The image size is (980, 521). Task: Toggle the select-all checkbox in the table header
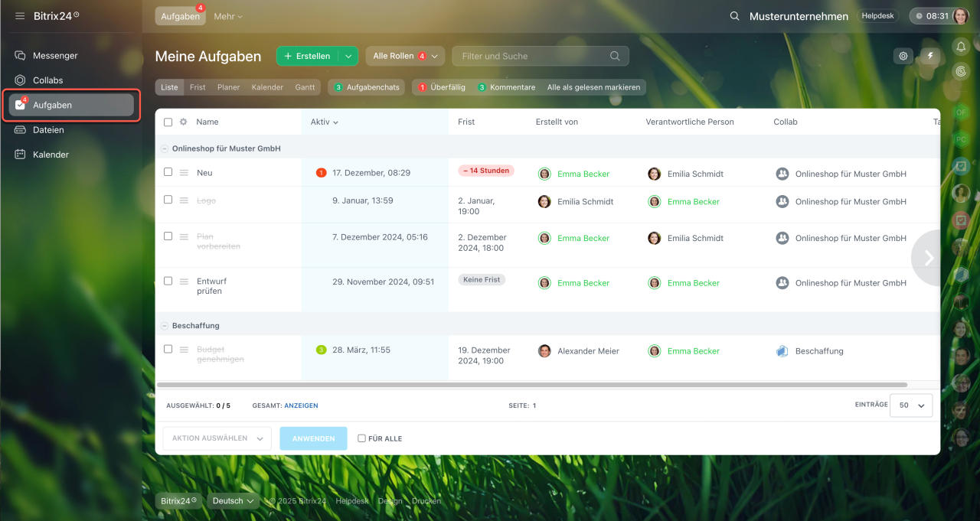[168, 122]
